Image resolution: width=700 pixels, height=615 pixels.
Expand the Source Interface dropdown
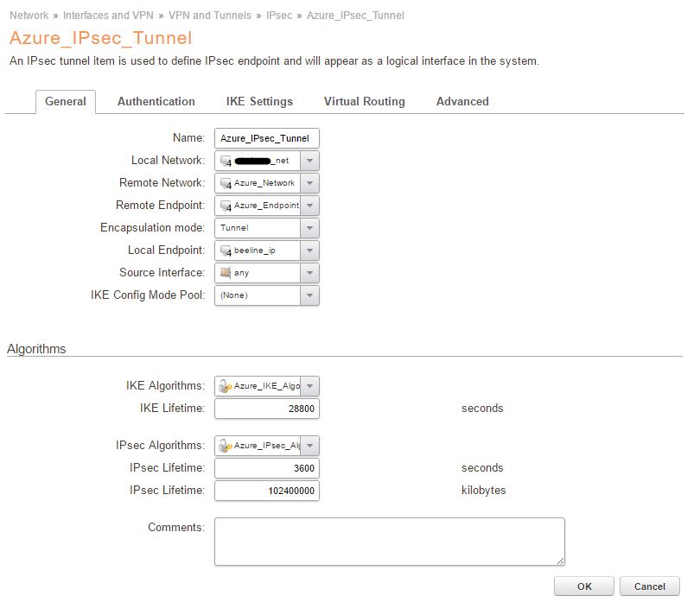point(310,273)
